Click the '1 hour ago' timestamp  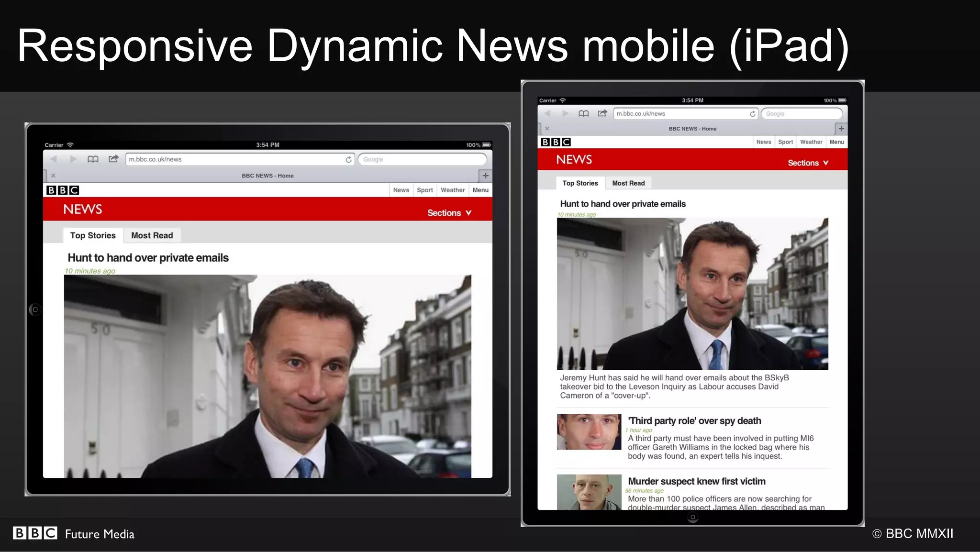point(639,430)
